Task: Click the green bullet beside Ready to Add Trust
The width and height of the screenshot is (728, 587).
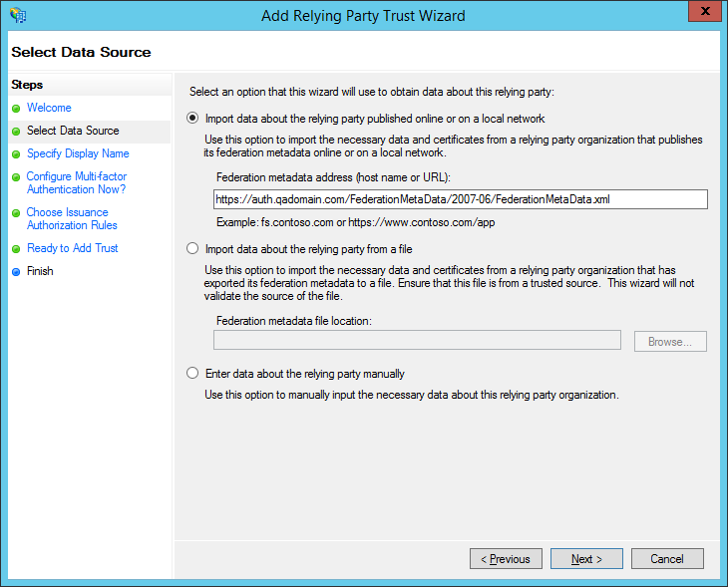Action: coord(16,249)
